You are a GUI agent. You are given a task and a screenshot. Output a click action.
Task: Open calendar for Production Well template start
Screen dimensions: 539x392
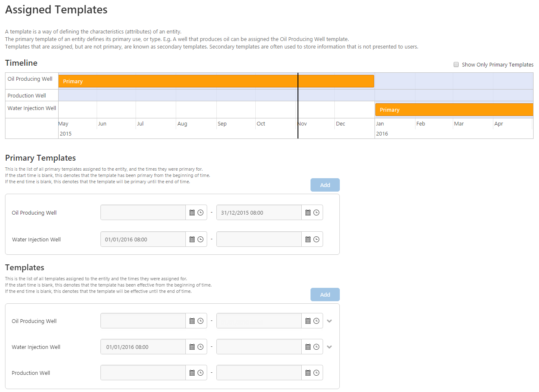(x=192, y=373)
